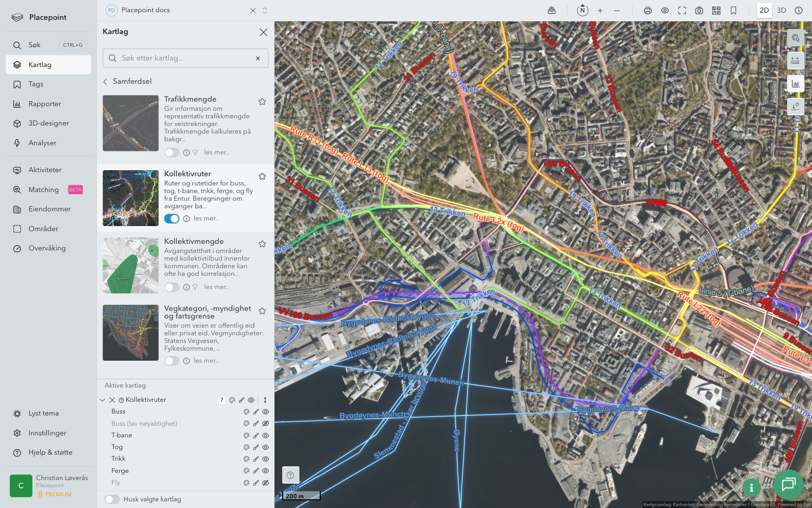Screen dimensions: 812x508
Task: Open Analyser in the left sidebar
Action: [43, 143]
